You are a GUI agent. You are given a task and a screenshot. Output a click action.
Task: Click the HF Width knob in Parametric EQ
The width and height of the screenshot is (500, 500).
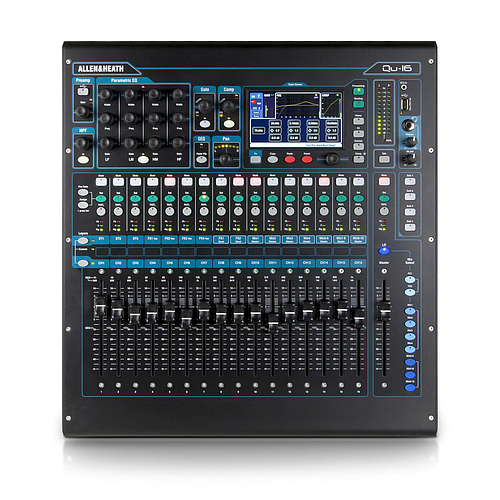[178, 94]
